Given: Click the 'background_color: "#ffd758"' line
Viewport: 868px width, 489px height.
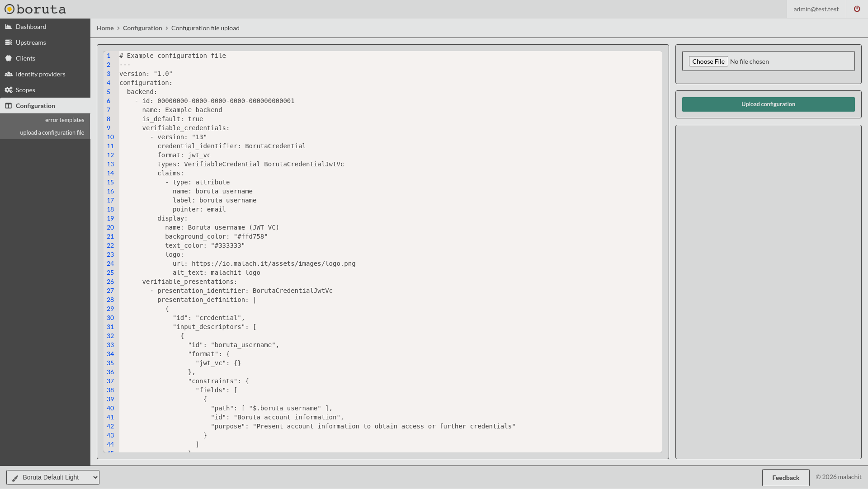Looking at the screenshot, I should [x=216, y=236].
